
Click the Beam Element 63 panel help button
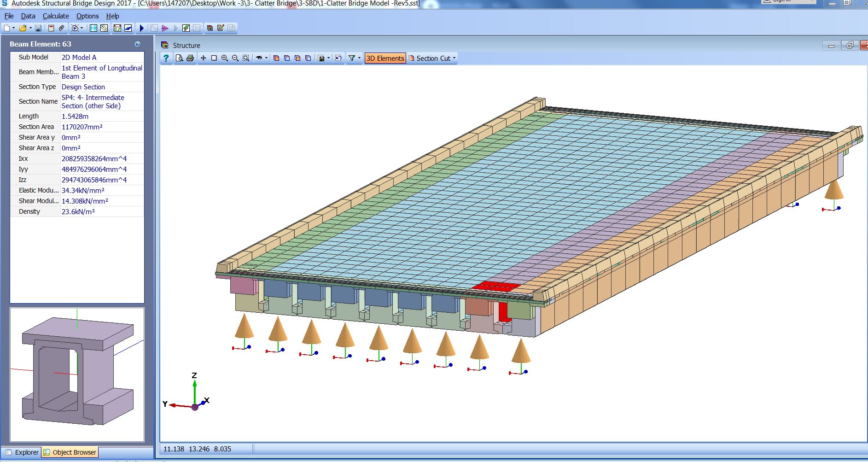[137, 44]
